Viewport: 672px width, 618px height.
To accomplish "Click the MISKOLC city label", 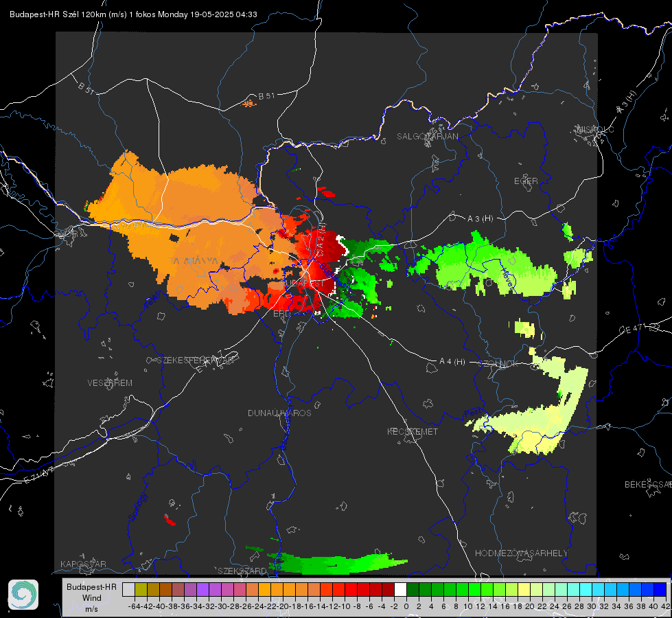I will click(x=595, y=129).
